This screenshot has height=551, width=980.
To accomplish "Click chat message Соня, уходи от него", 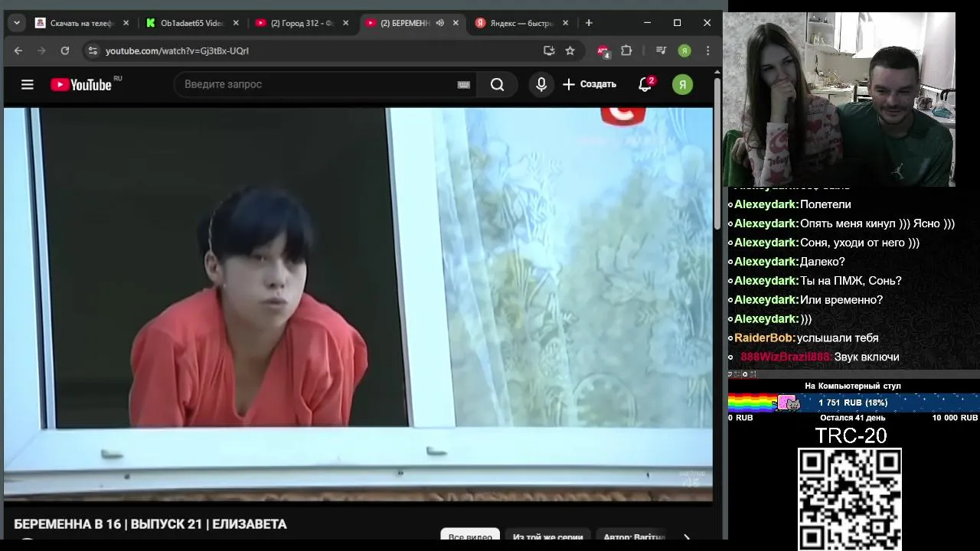I will (860, 243).
